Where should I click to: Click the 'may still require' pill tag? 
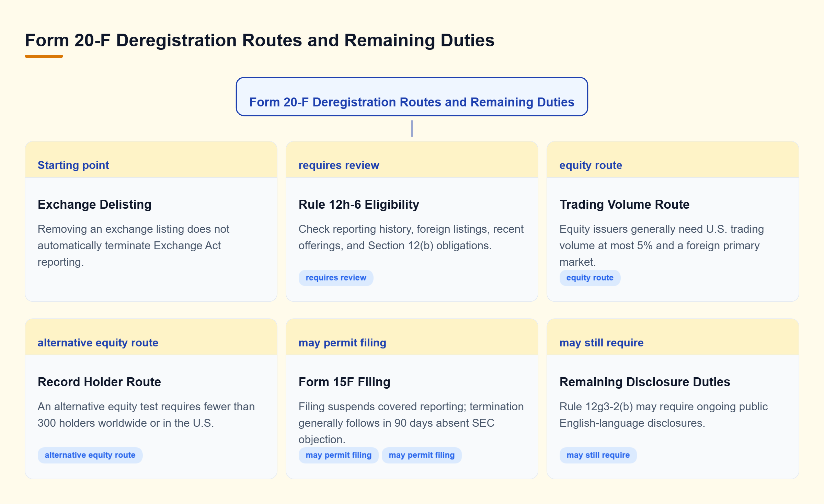coord(598,455)
